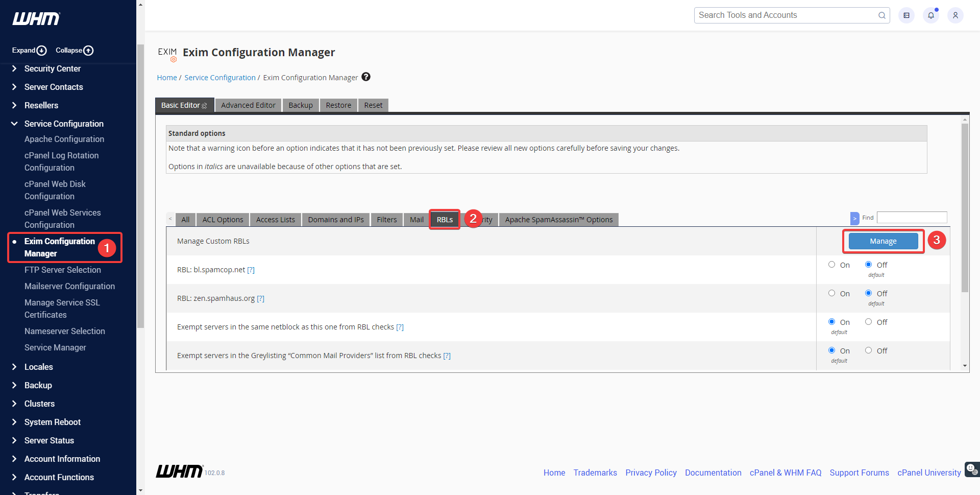The height and width of the screenshot is (495, 980).
Task: Switch to Advanced Editor tab
Action: (248, 105)
